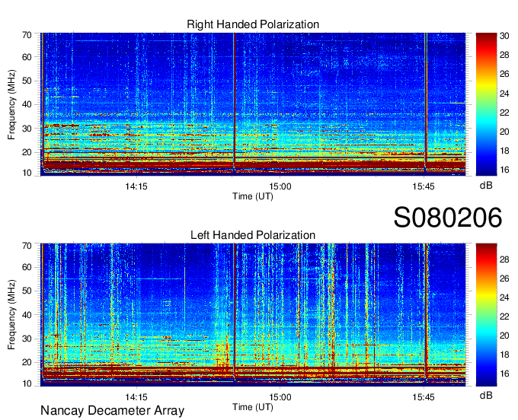Click the 20 dB value on Left Handed color bar
The width and height of the screenshot is (518, 420).
coord(505,336)
